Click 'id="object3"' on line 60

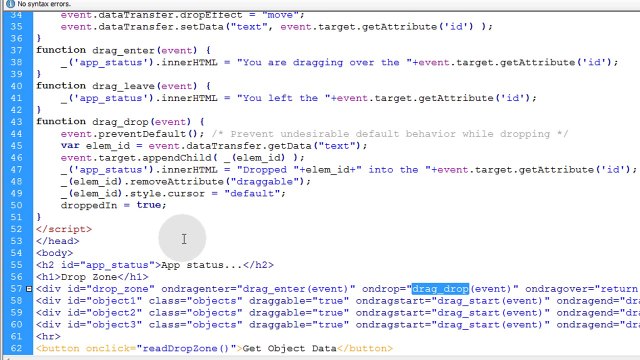point(101,325)
